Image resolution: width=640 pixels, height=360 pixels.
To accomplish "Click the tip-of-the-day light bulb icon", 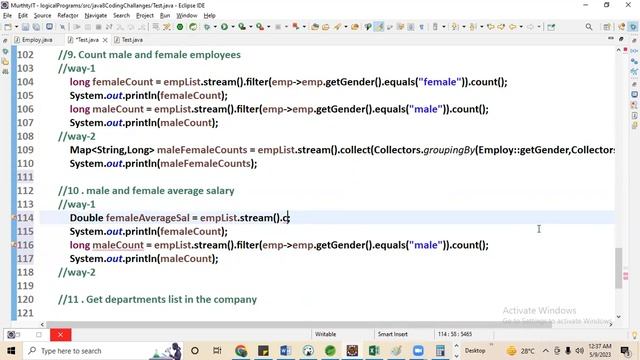I will (x=634, y=335).
